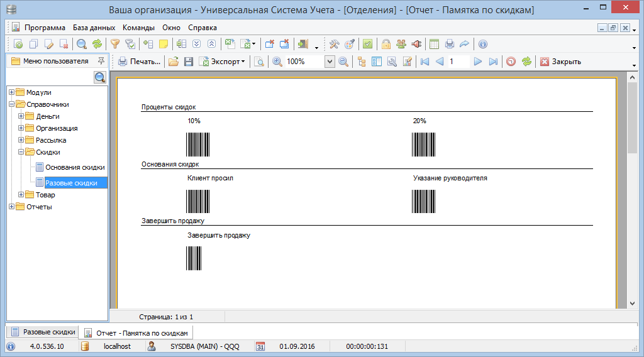Open the Экспорт dropdown menu

pos(223,62)
